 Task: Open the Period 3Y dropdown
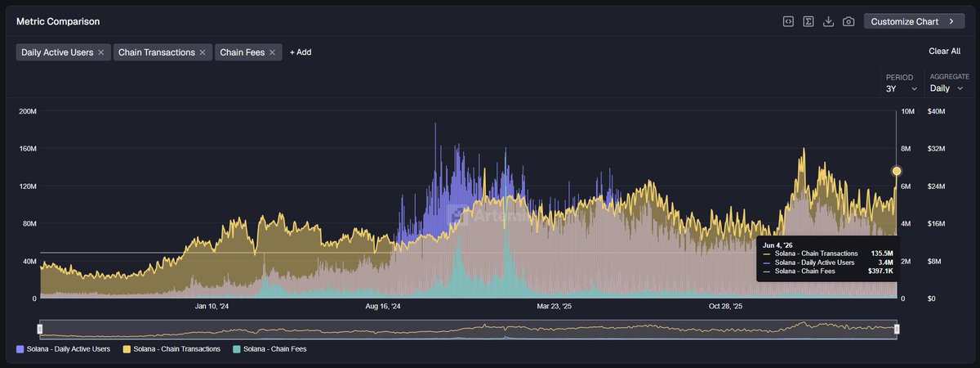[902, 88]
